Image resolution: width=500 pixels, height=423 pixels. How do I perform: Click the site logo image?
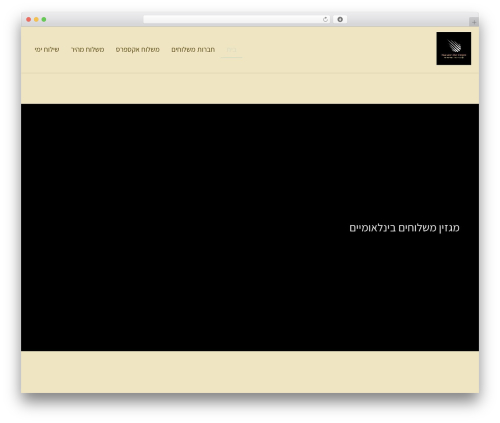click(x=454, y=48)
